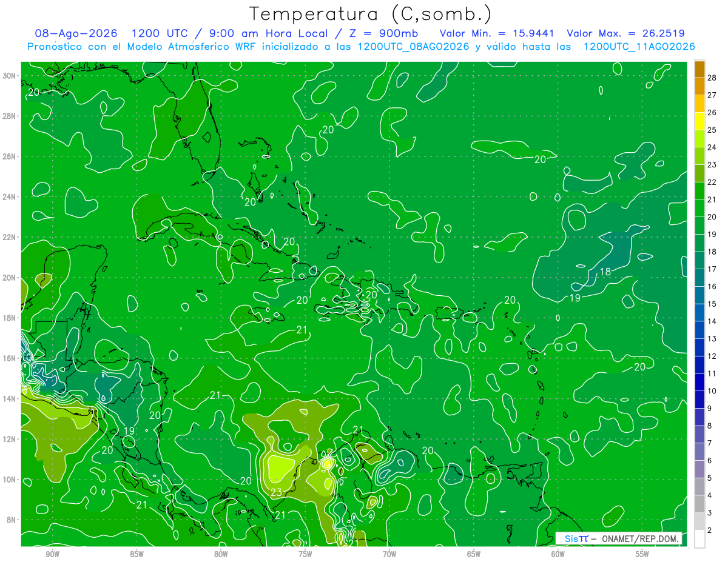
Task: Click the "55W" longitude axis label
Action: [x=642, y=555]
